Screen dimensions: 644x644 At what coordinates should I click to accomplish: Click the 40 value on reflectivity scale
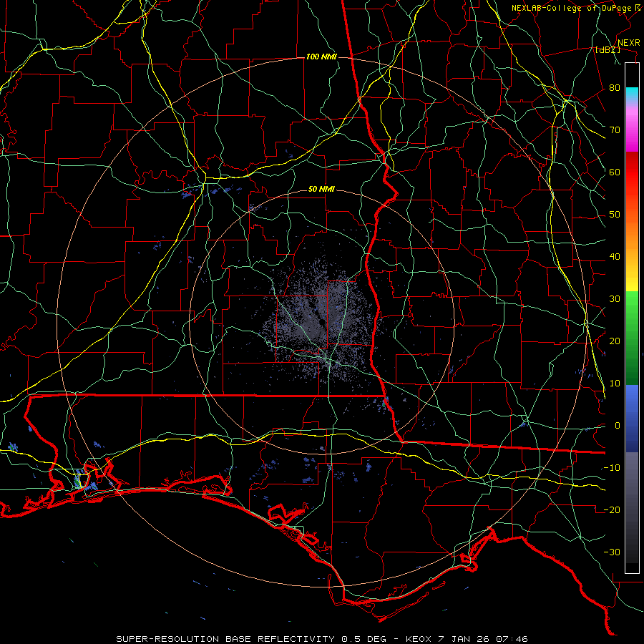(615, 257)
